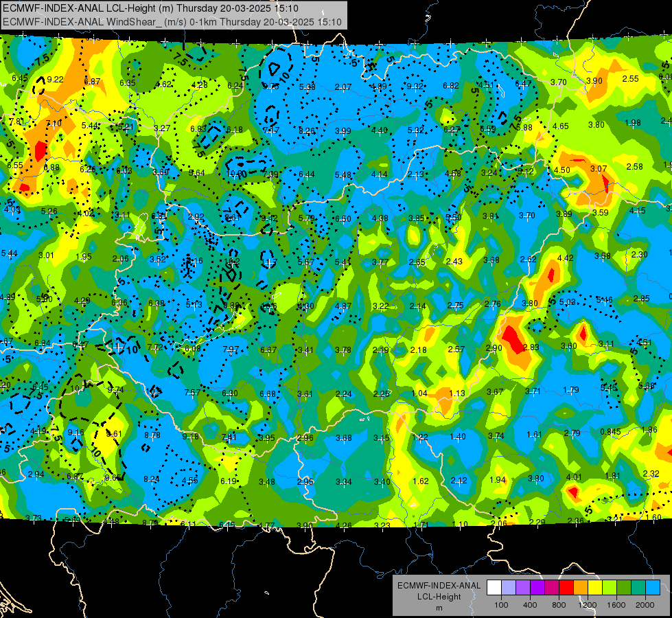Click the WindShear 0-1km title line

pyautogui.click(x=172, y=22)
